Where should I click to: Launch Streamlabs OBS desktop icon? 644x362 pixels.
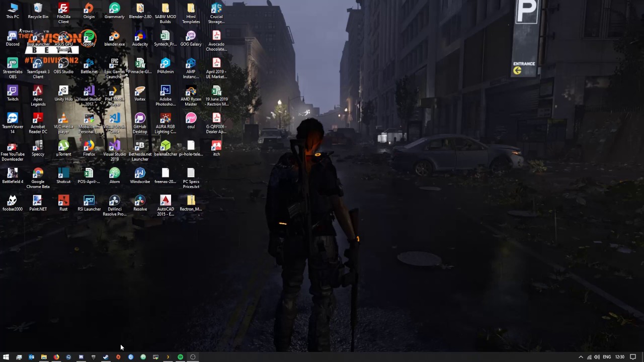pyautogui.click(x=13, y=68)
